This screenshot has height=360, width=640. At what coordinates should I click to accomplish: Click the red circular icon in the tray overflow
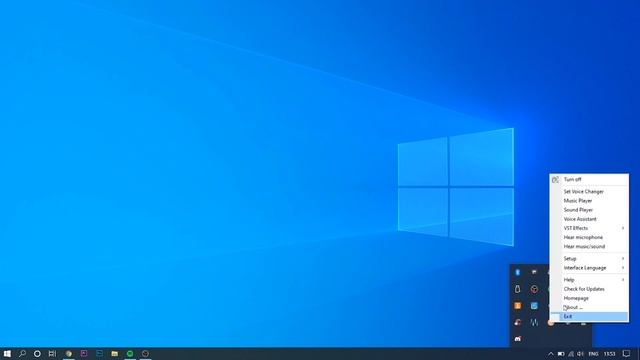tap(534, 289)
